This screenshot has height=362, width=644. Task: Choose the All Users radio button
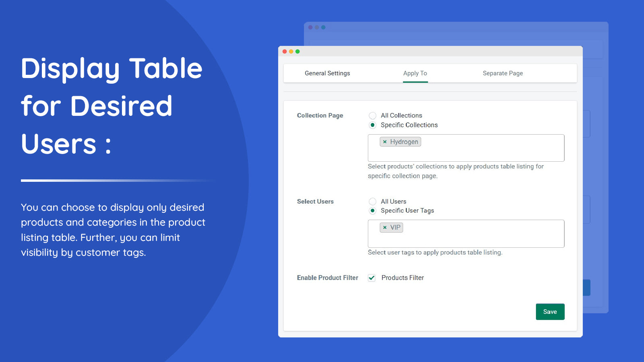[x=373, y=202]
